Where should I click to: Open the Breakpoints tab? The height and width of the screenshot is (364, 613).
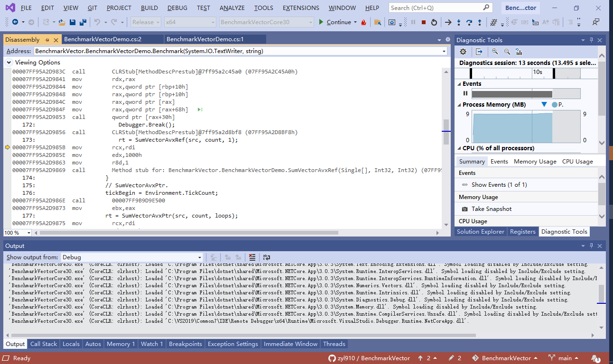(186, 344)
